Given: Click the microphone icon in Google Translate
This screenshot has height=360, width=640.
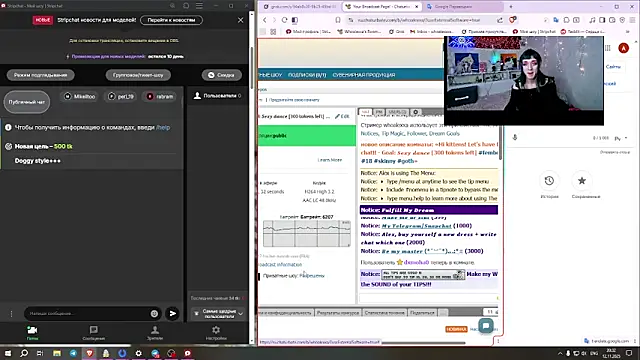Looking at the screenshot, I should coord(515,138).
